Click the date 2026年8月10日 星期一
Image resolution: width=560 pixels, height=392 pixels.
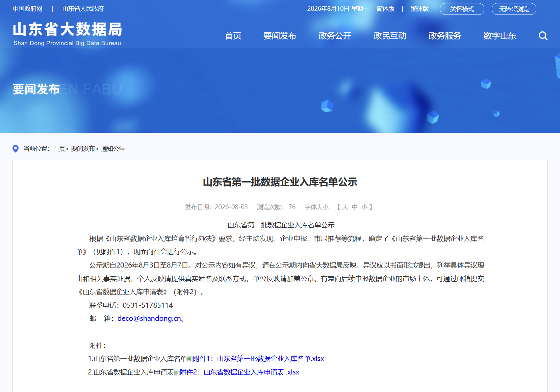pos(338,9)
